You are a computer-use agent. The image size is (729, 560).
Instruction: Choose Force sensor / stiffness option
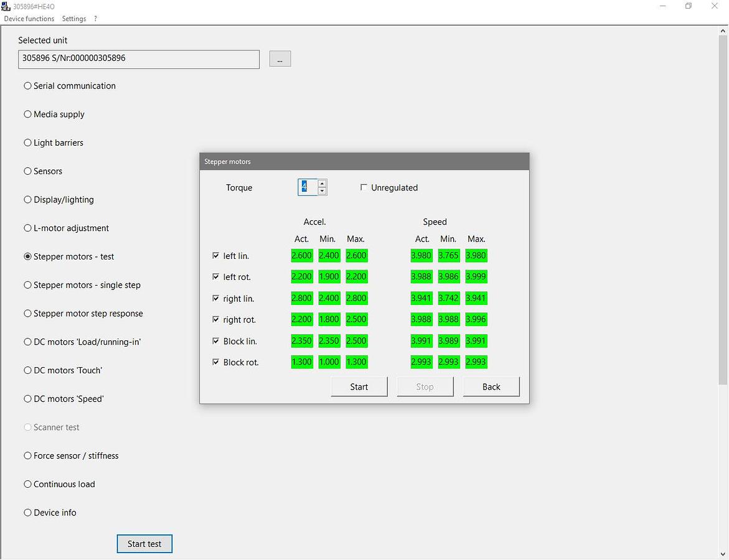point(28,456)
